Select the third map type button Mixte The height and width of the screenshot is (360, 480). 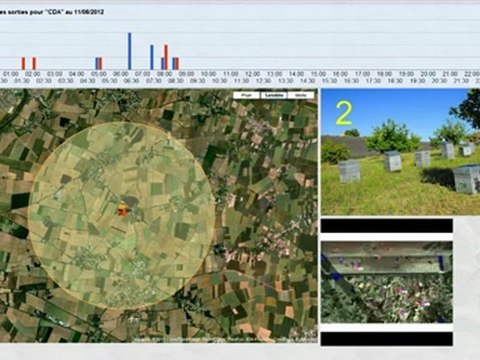[x=301, y=95]
